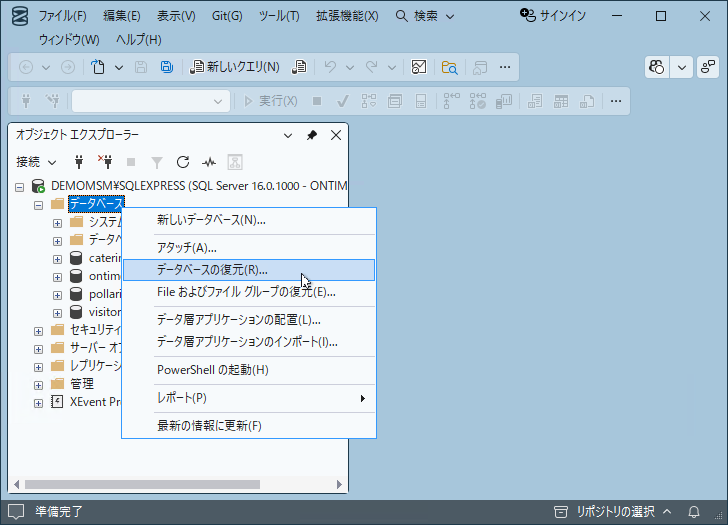Toggle auto-hide pin on Object Explorer panel
This screenshot has height=525, width=728.
[x=312, y=135]
